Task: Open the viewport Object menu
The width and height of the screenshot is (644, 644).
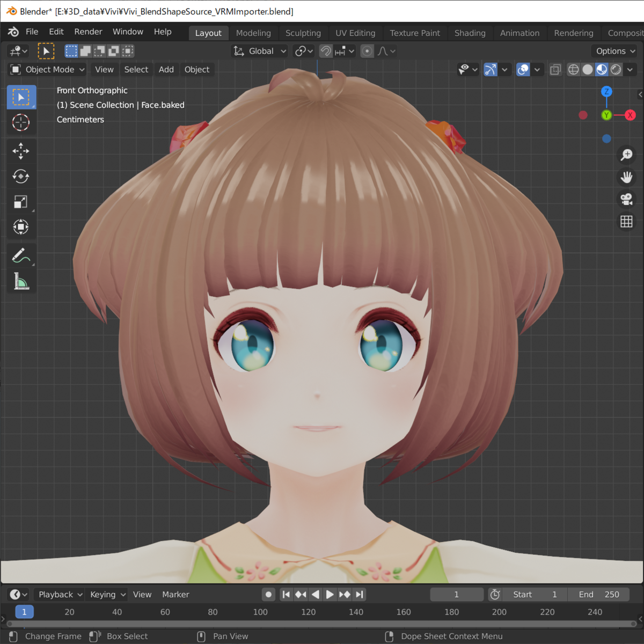Action: 197,69
